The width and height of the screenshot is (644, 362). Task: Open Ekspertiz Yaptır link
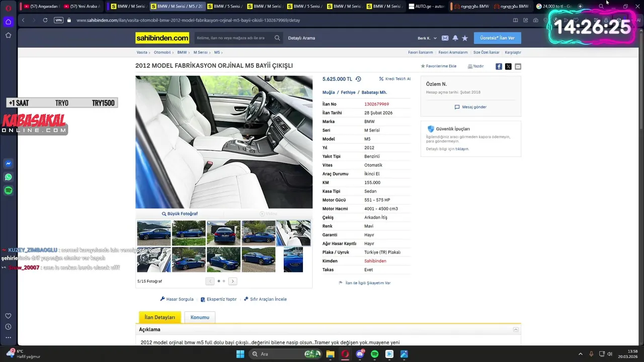218,299
